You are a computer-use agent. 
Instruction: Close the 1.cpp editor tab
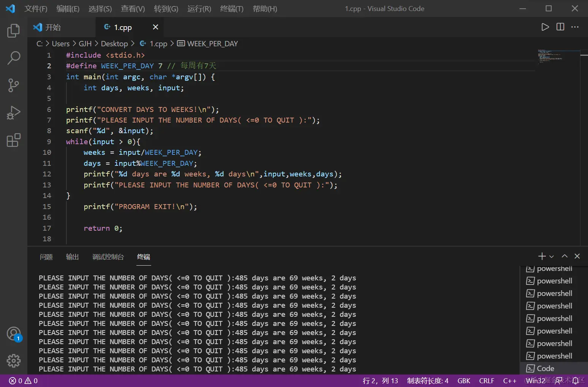(x=155, y=27)
